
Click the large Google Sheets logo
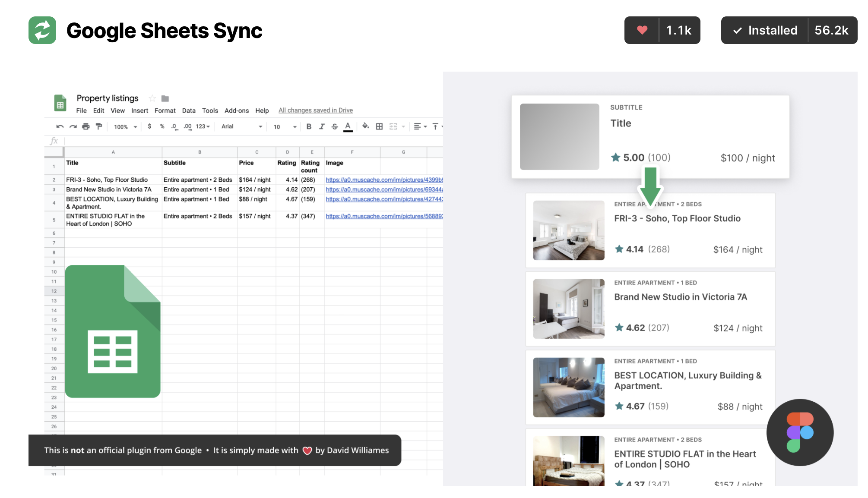113,331
